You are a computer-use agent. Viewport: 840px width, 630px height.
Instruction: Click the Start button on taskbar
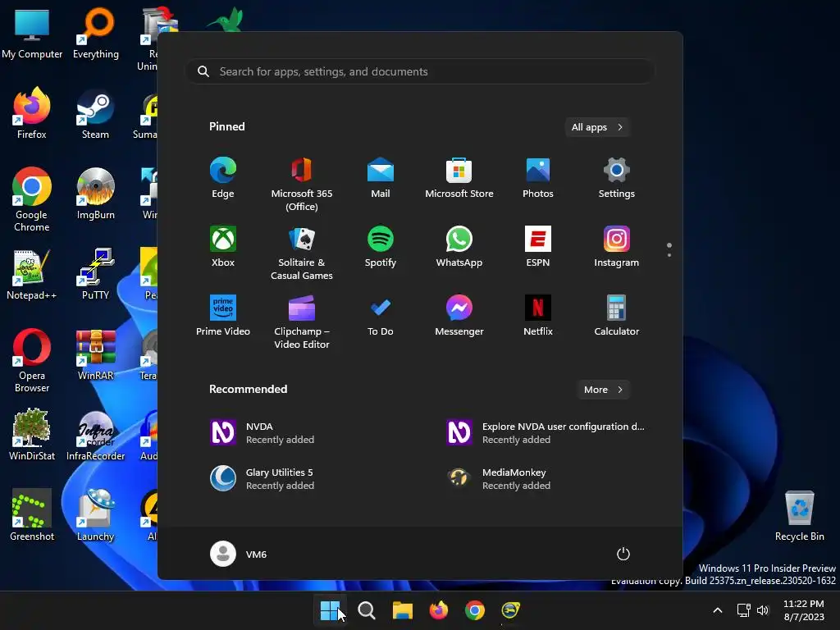click(330, 610)
